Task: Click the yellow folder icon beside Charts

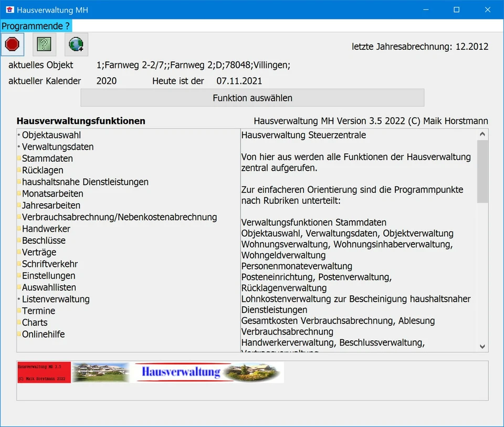Action: pos(18,322)
